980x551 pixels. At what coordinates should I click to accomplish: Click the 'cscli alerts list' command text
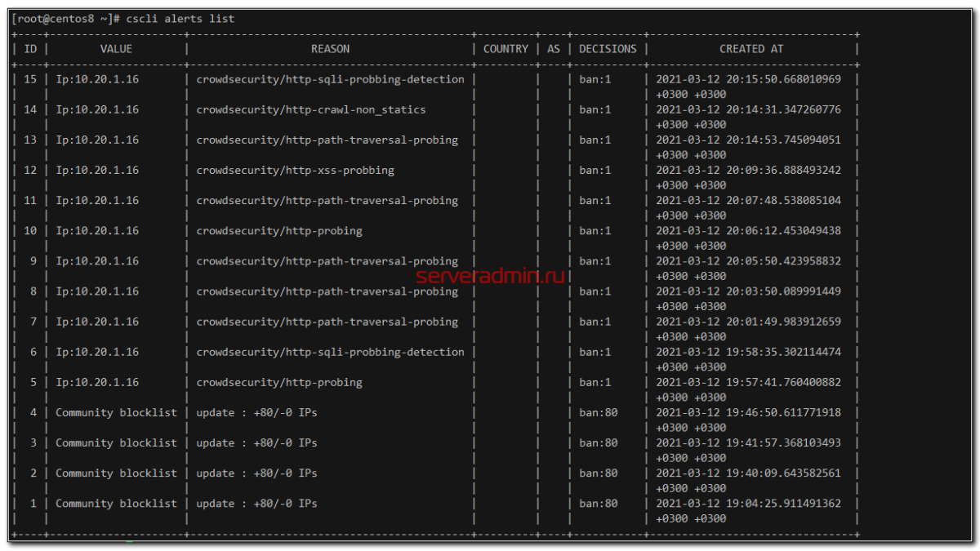(x=180, y=18)
